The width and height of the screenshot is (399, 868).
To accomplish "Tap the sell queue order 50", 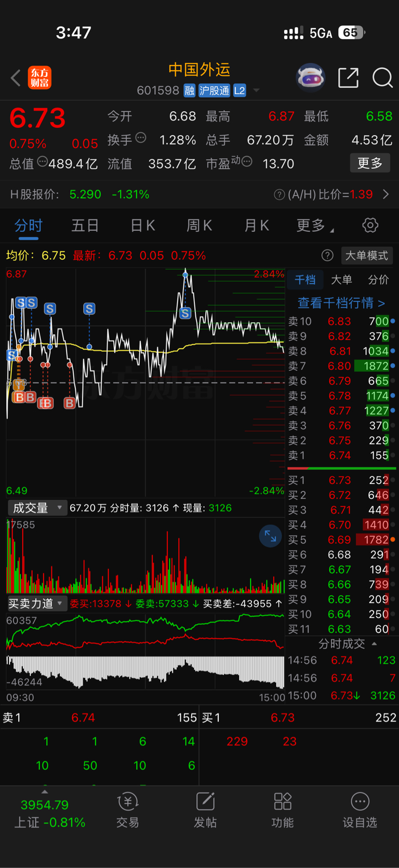I will pos(90,766).
